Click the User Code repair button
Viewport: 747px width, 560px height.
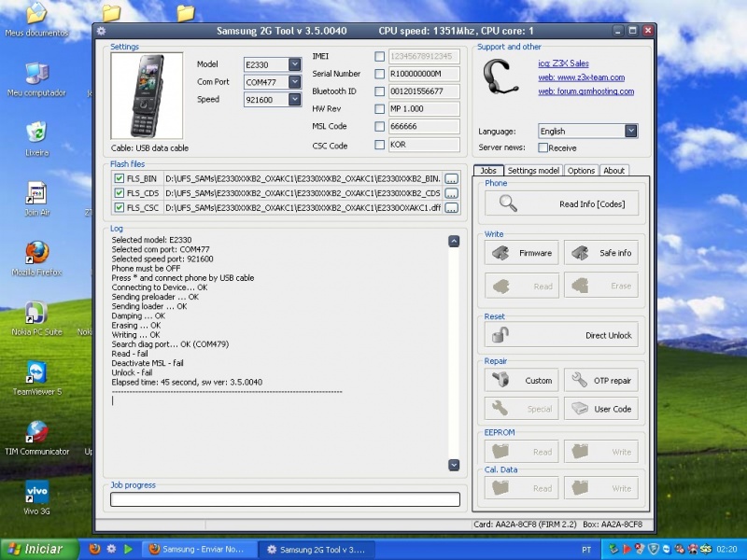601,409
